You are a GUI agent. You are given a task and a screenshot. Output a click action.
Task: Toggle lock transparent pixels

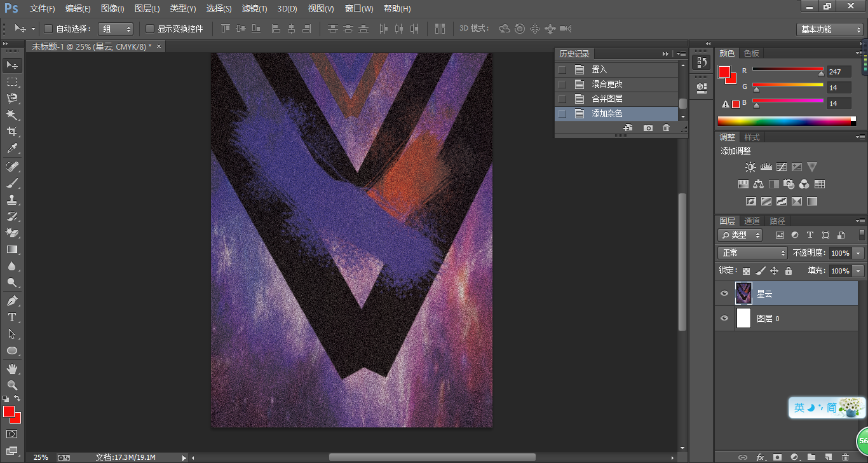pos(746,271)
